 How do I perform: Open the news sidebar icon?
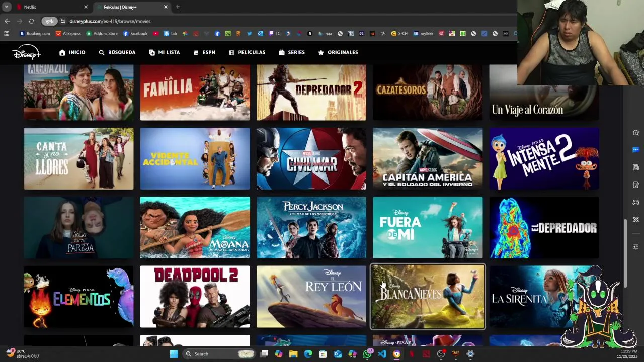(636, 167)
